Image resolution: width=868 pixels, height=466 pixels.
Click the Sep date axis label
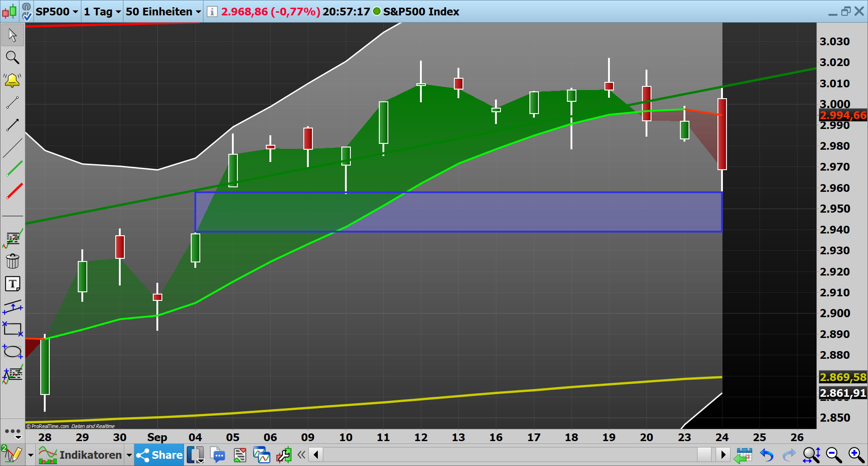157,437
